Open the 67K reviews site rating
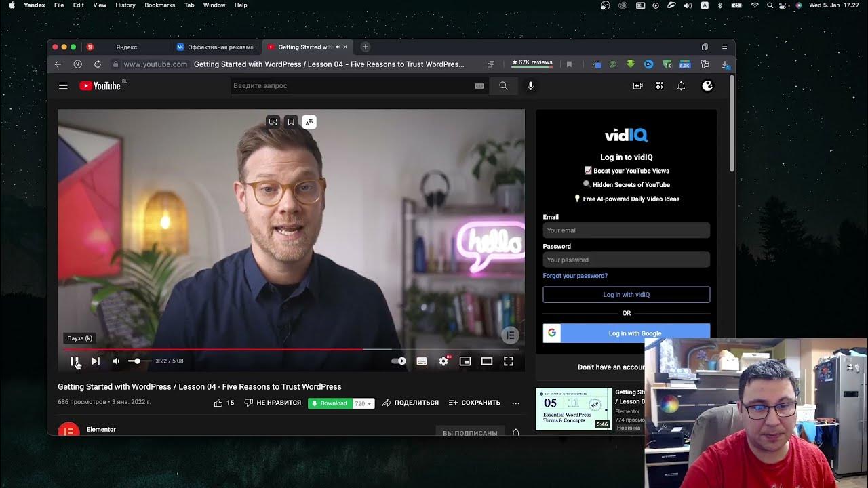The image size is (868, 488). 532,62
